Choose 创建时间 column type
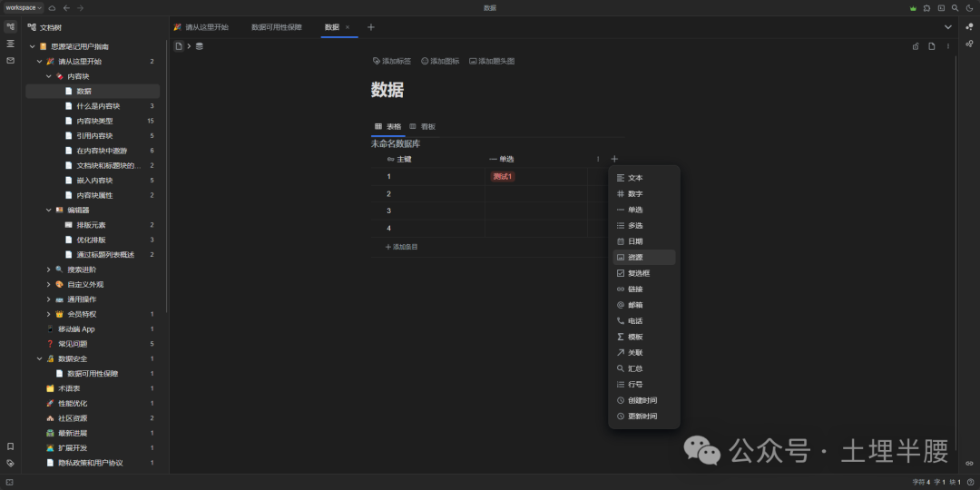980x490 pixels. (643, 400)
